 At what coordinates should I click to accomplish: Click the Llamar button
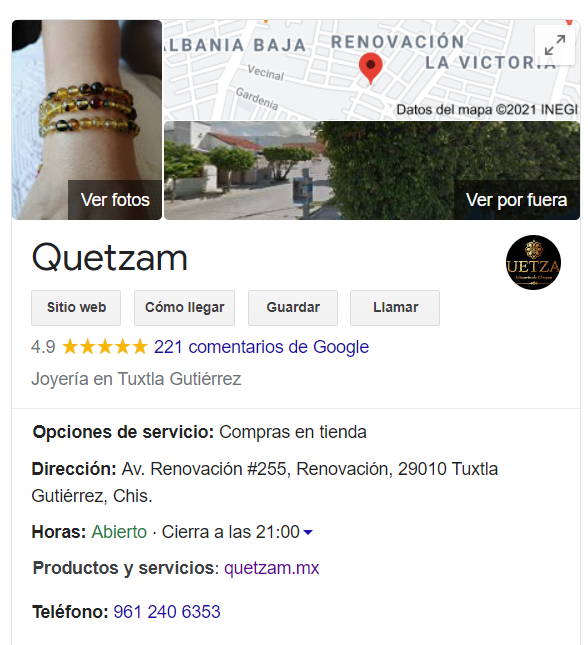click(395, 308)
